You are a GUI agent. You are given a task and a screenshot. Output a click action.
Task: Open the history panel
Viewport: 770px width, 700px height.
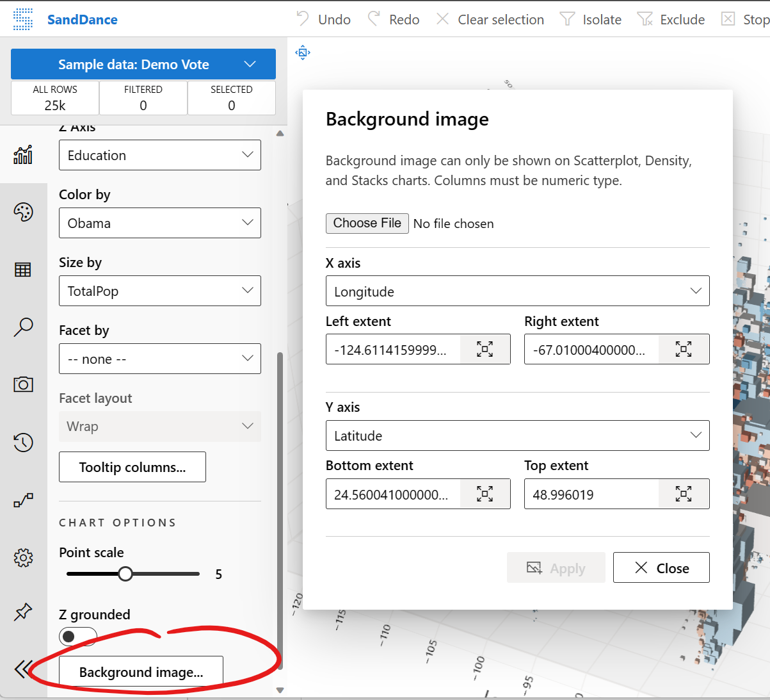pos(24,442)
